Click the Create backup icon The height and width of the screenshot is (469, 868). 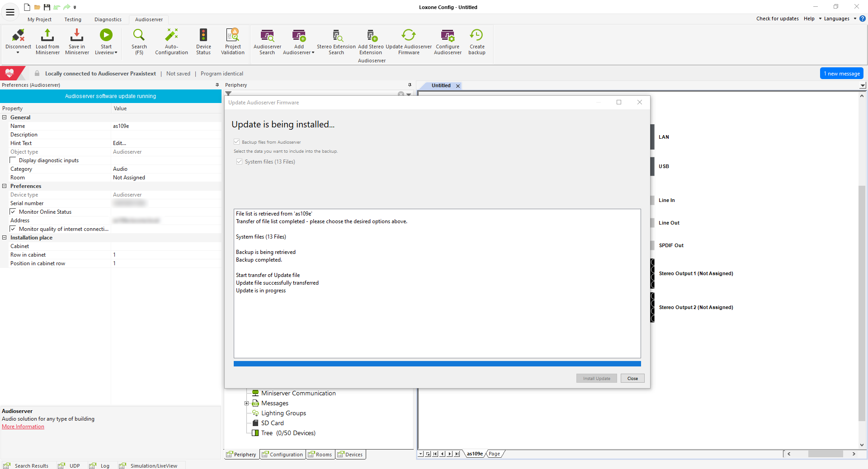[x=476, y=36]
